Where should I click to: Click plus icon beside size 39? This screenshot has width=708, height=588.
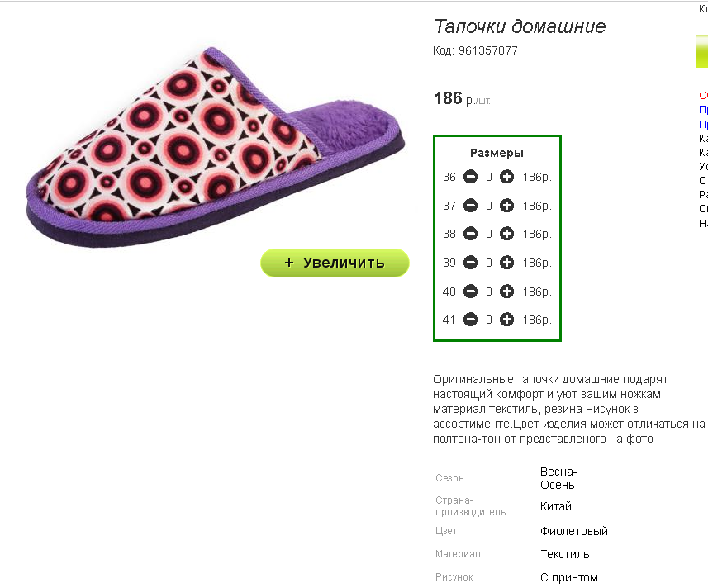[x=506, y=263]
